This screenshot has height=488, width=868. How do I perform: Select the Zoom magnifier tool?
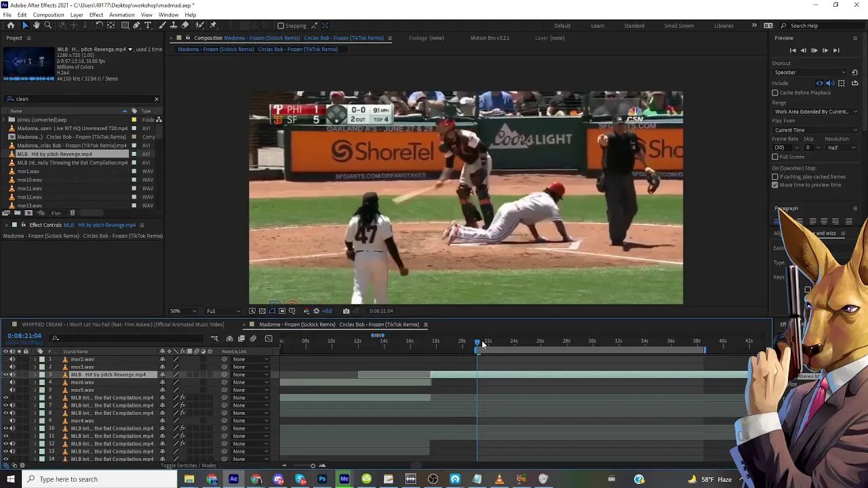[x=47, y=25]
